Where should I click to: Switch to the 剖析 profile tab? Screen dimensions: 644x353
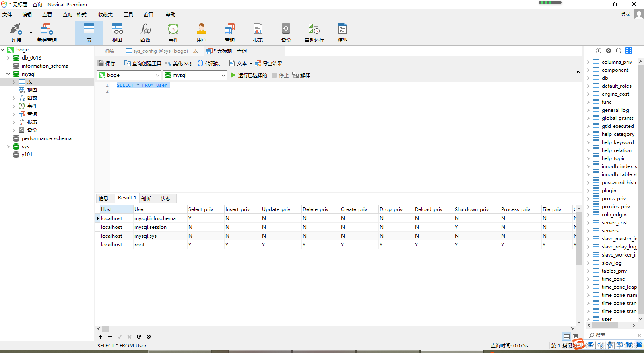click(146, 198)
